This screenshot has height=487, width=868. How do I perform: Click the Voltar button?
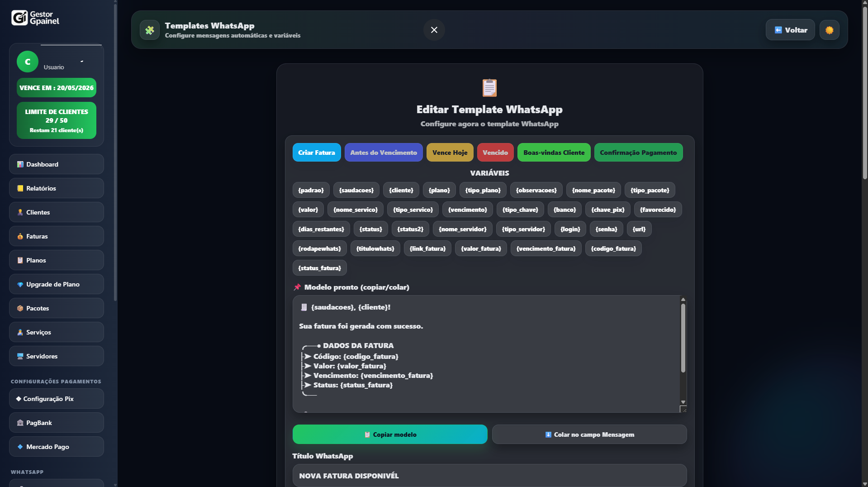coord(790,30)
